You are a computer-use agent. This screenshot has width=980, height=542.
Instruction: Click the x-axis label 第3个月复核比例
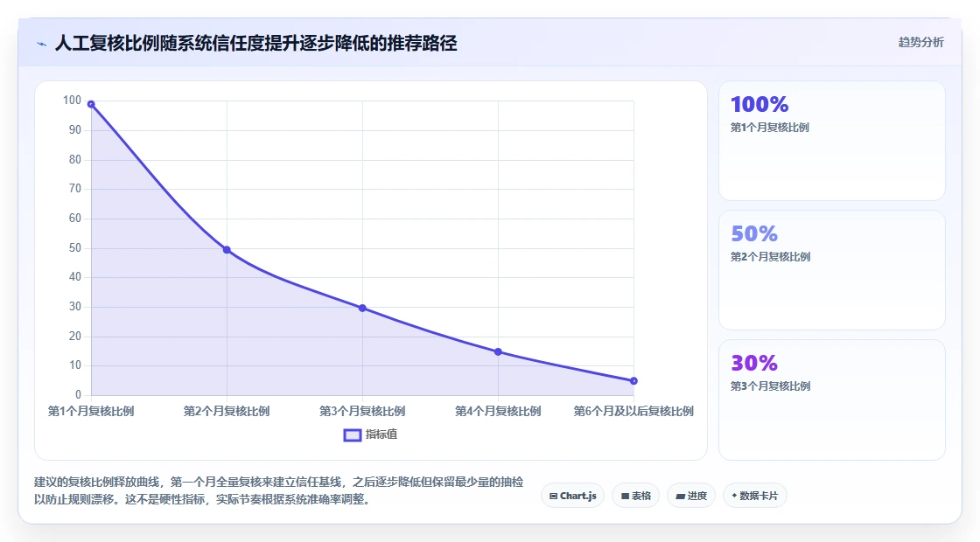(362, 411)
